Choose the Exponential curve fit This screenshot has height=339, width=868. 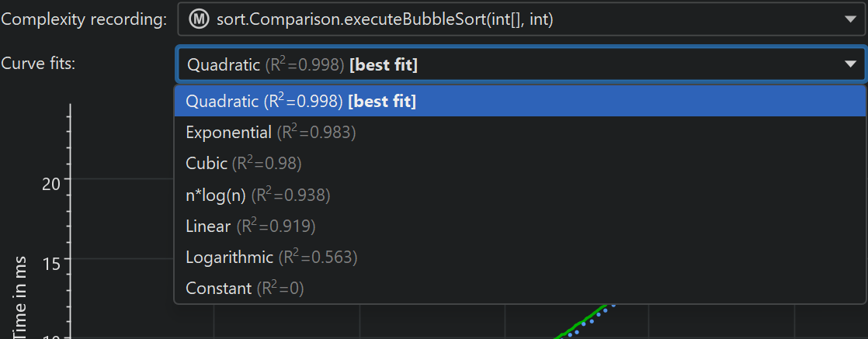(x=270, y=133)
